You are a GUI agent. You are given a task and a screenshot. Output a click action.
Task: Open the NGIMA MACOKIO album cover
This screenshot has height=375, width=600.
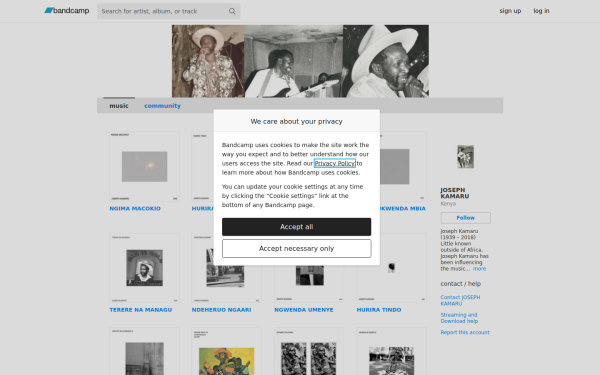coord(144,166)
